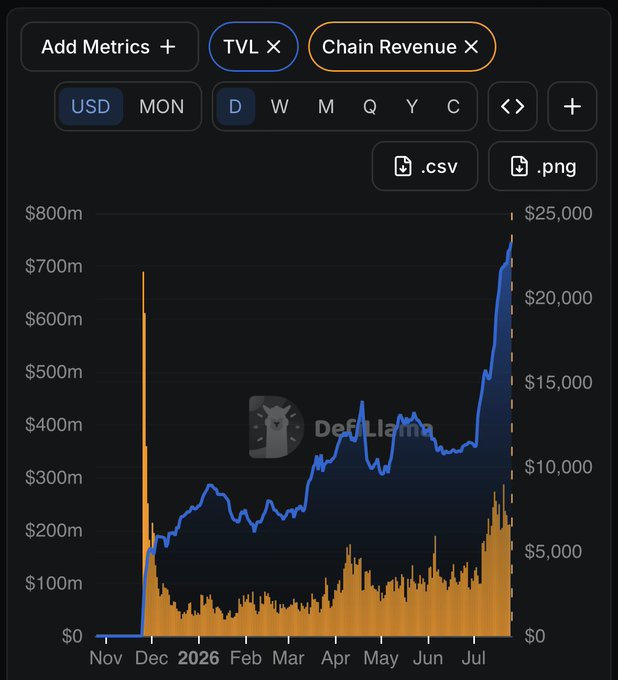Download chart data as .csv
618x680 pixels.
point(425,166)
